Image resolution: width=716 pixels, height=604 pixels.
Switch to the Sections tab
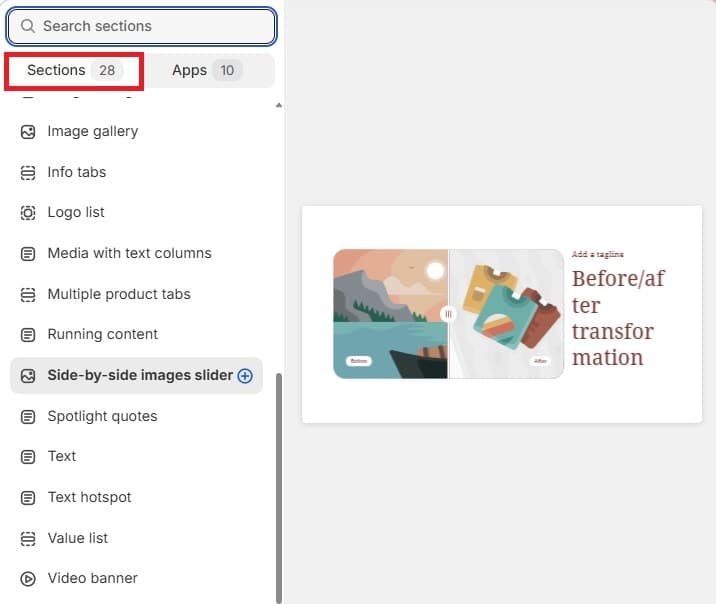pyautogui.click(x=74, y=70)
